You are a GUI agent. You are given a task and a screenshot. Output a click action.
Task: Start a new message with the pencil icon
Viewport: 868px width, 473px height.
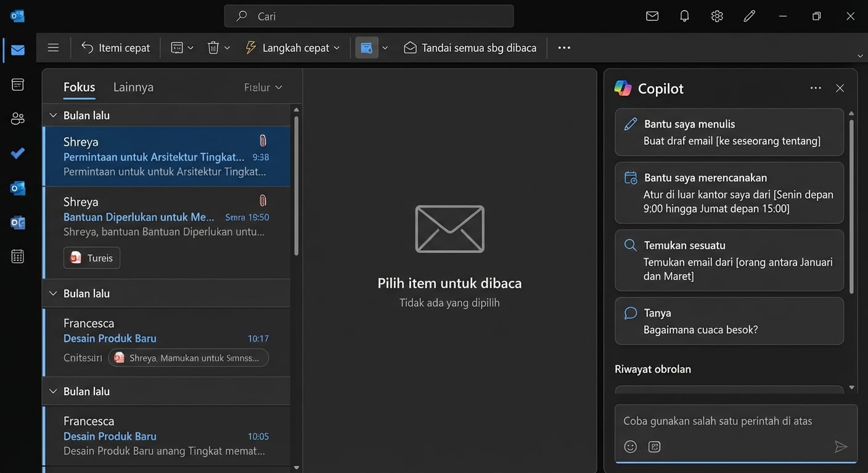[749, 16]
